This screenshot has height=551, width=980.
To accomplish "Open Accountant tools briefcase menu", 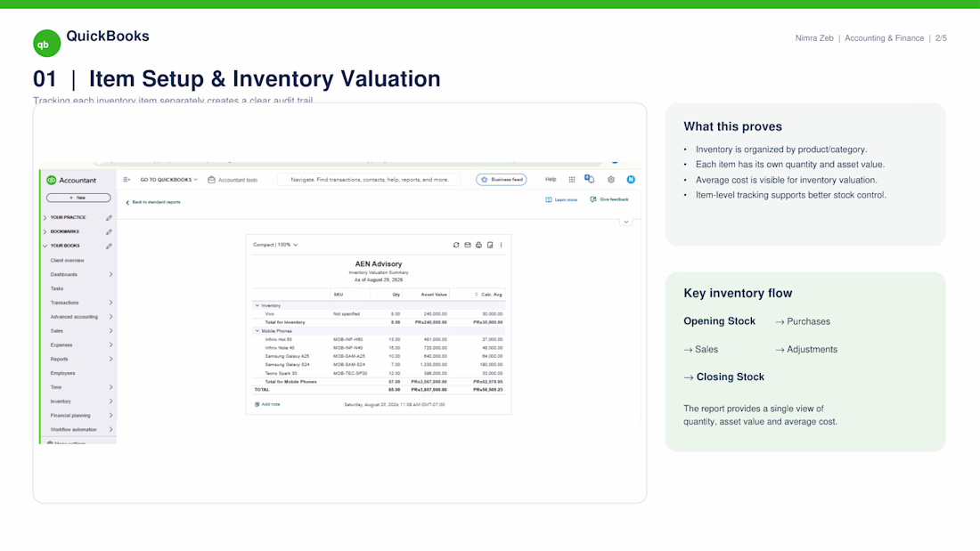I will [x=233, y=180].
